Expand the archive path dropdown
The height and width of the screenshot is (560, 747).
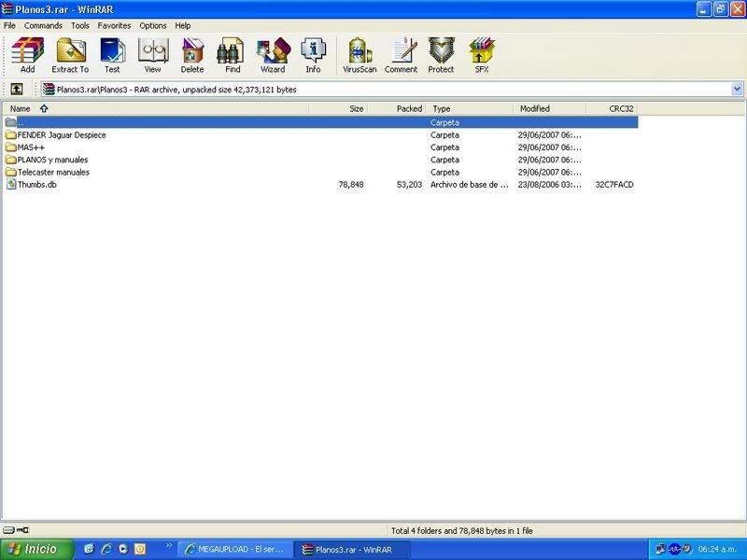737,89
